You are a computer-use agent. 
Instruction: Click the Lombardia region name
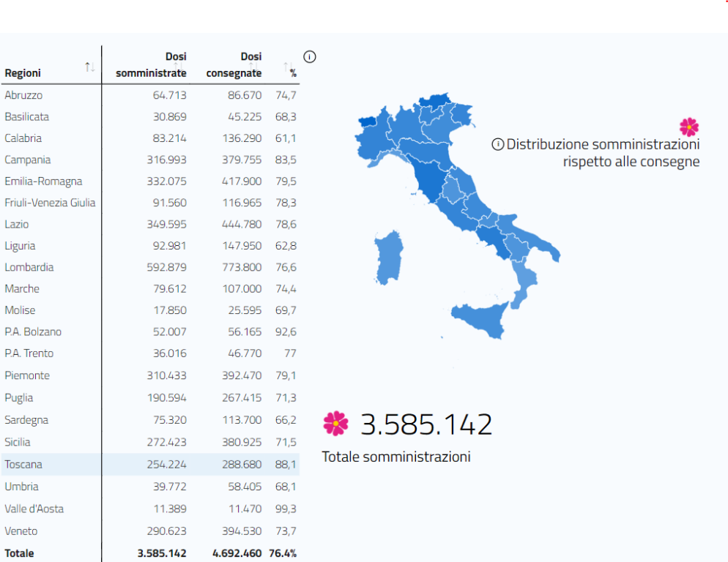coord(29,267)
